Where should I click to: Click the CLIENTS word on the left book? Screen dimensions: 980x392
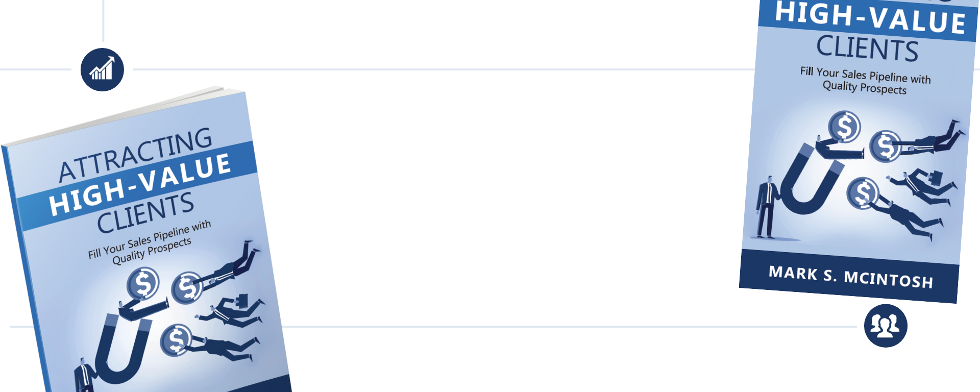pyautogui.click(x=145, y=213)
